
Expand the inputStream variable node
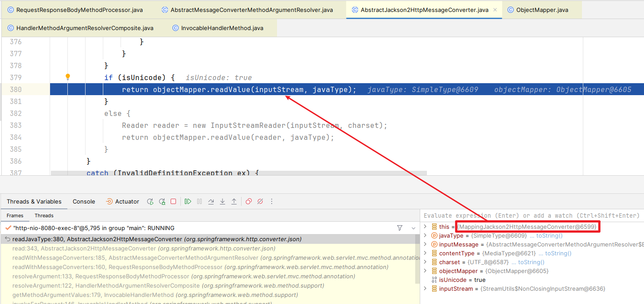point(425,289)
